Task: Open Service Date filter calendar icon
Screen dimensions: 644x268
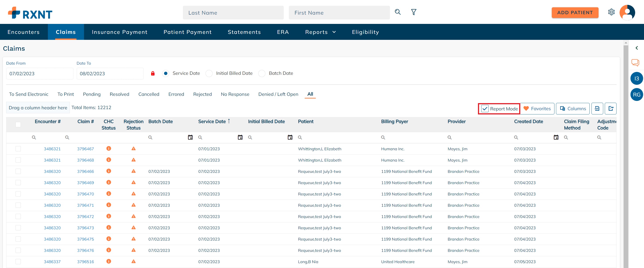Action: coord(240,137)
